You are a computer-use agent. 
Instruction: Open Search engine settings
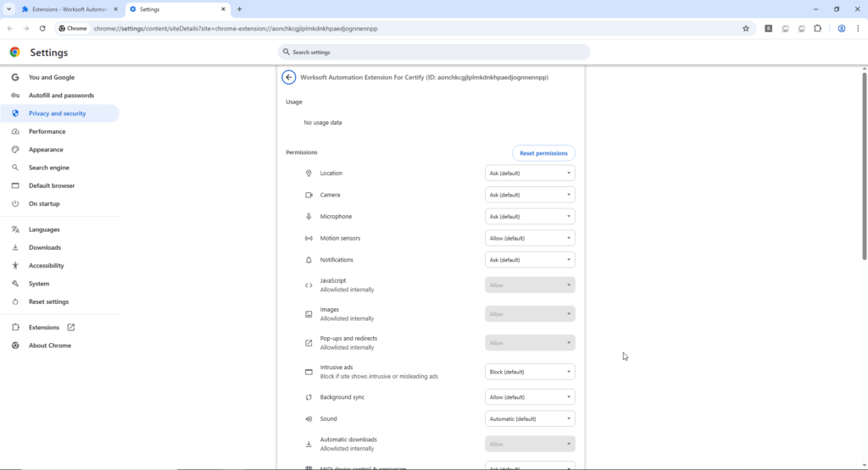point(60,168)
